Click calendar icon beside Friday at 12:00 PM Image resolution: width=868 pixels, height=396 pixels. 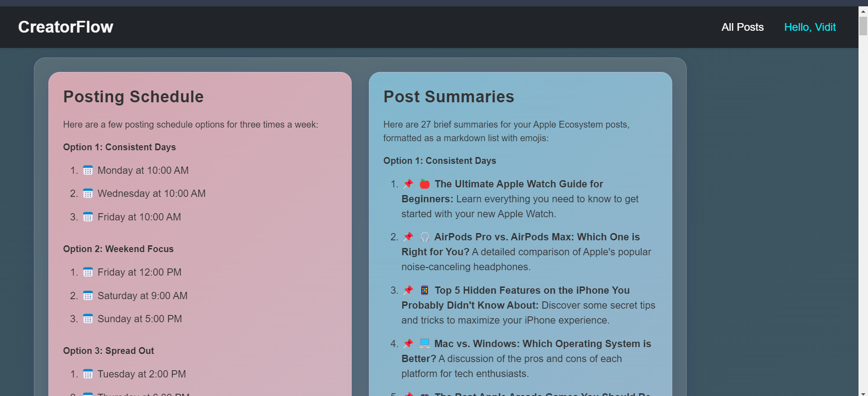(88, 272)
